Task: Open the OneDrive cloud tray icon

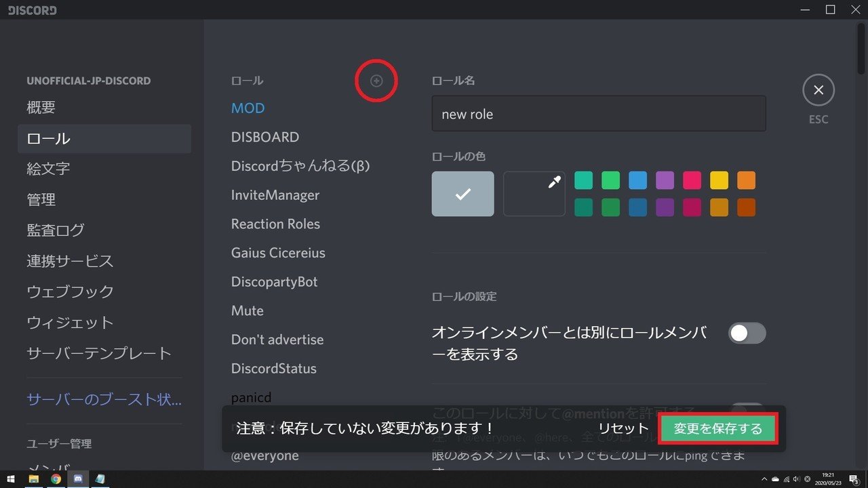Action: pyautogui.click(x=775, y=479)
